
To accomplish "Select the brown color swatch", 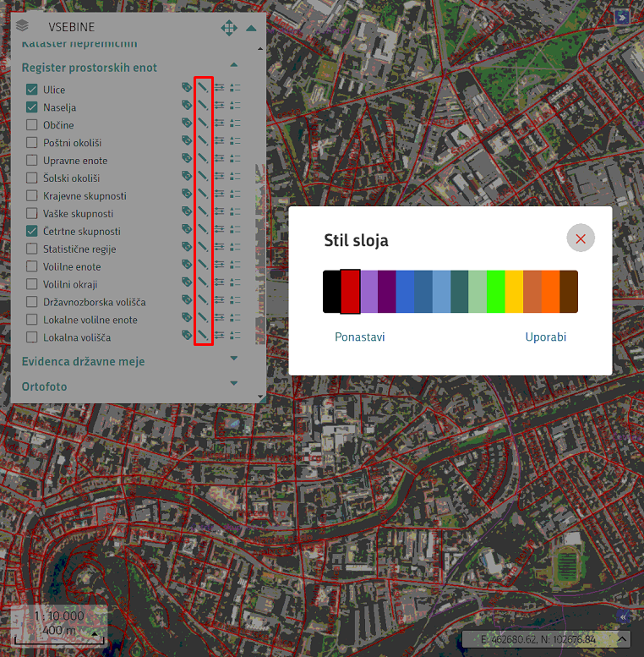I will [x=569, y=292].
